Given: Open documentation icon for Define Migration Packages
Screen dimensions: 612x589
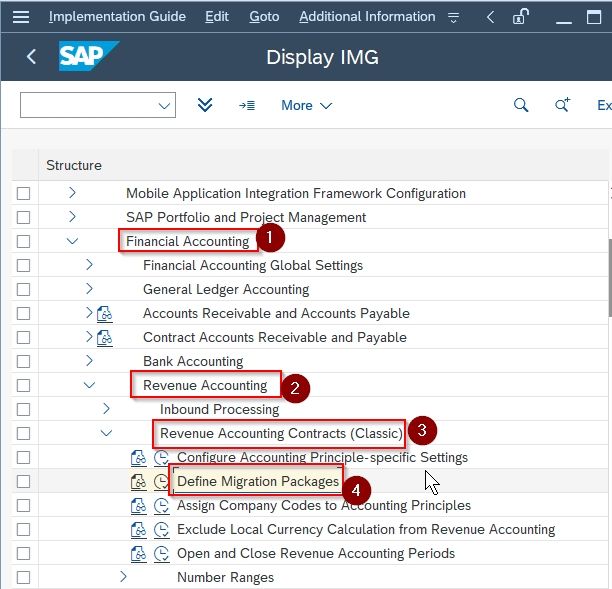Looking at the screenshot, I should [139, 482].
